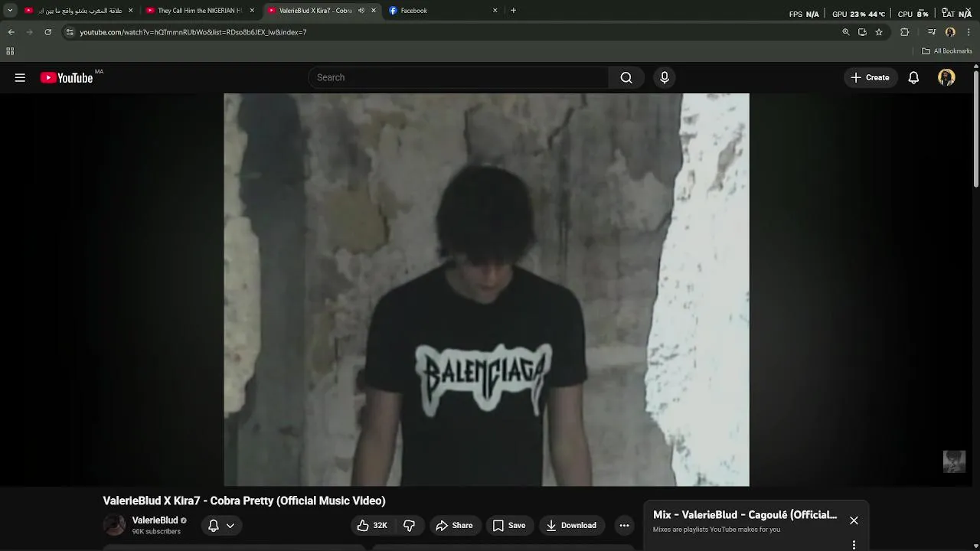Open the All Bookmarks folder

pyautogui.click(x=947, y=51)
